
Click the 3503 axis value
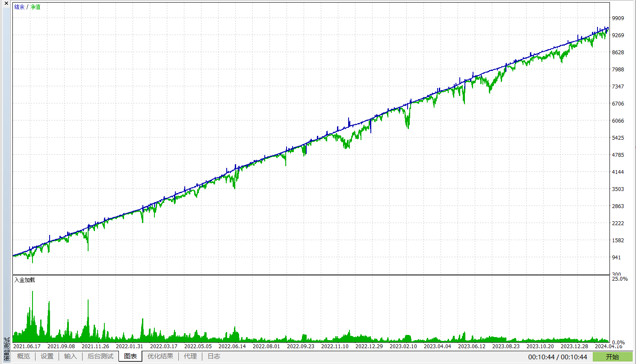[618, 189]
